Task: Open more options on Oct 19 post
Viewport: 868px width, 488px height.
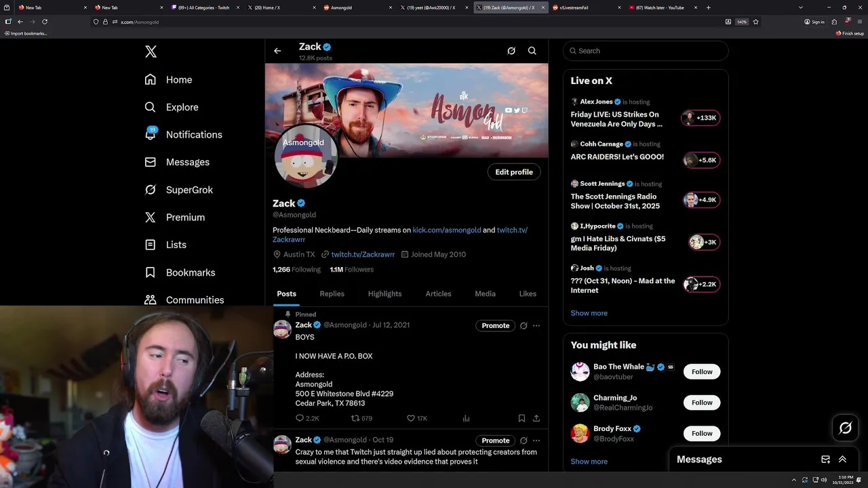Action: click(x=536, y=441)
